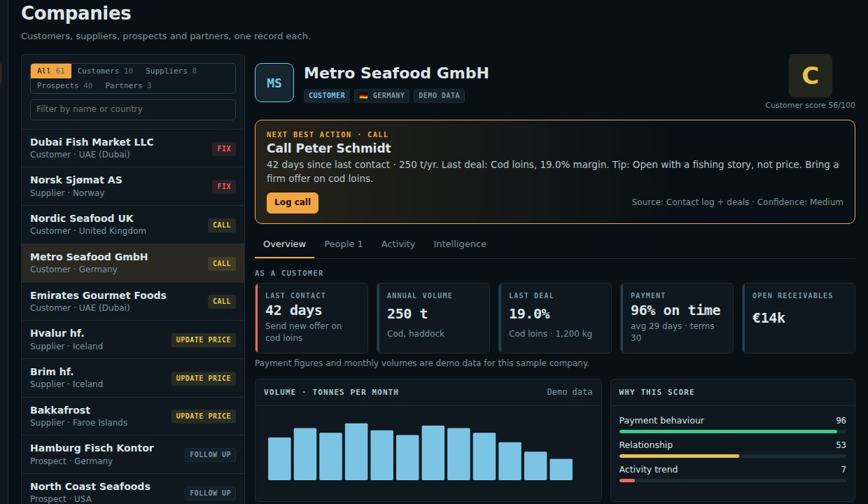Image resolution: width=868 pixels, height=504 pixels.
Task: Open the Brim hf. supplier record
Action: point(133,377)
